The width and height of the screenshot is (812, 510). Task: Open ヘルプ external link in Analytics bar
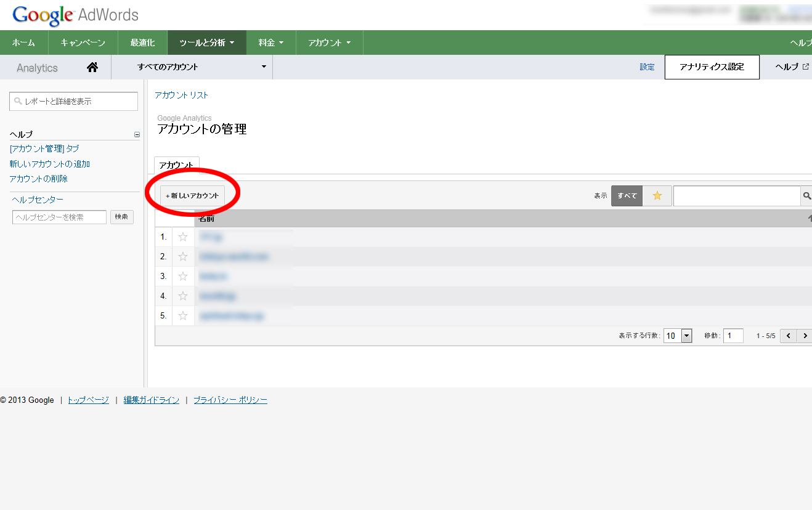792,67
